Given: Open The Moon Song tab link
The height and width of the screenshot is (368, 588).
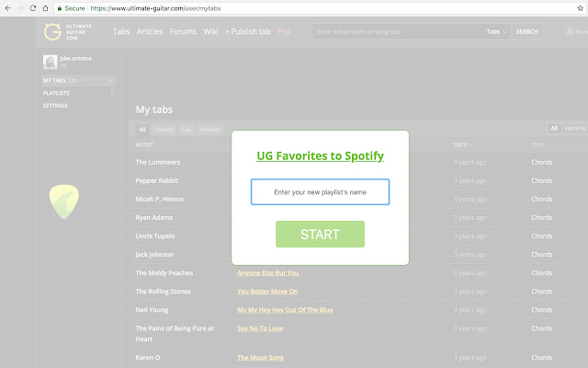Looking at the screenshot, I should 260,358.
